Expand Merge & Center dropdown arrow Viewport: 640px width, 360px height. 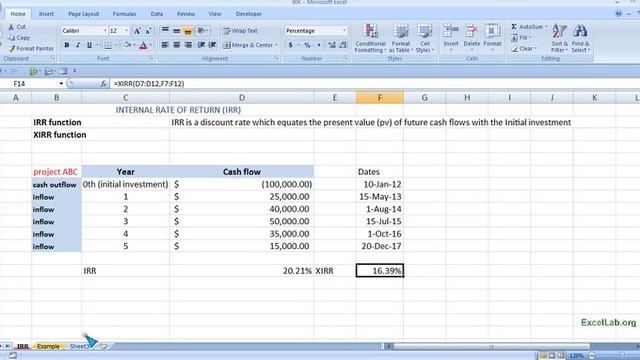click(x=276, y=45)
